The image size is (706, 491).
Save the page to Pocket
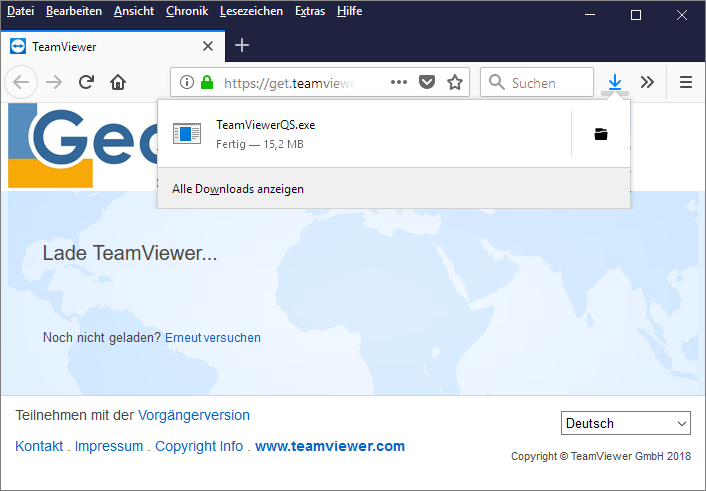pos(427,83)
